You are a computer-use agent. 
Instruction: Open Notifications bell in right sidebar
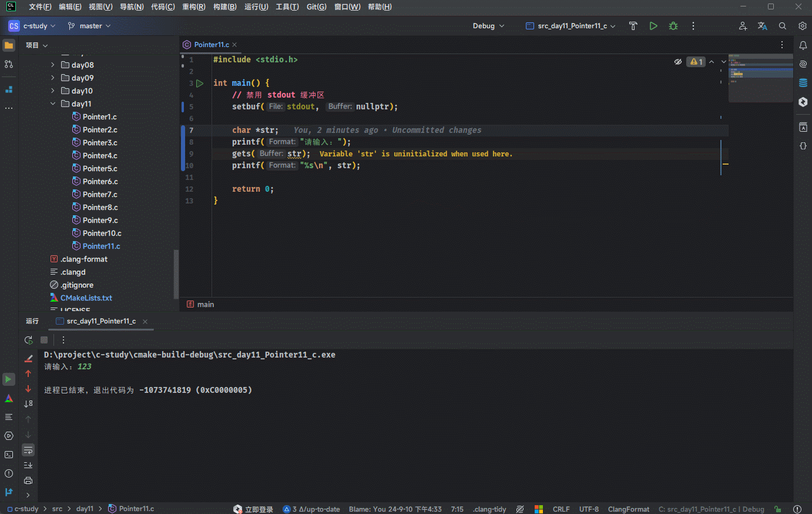[803, 45]
